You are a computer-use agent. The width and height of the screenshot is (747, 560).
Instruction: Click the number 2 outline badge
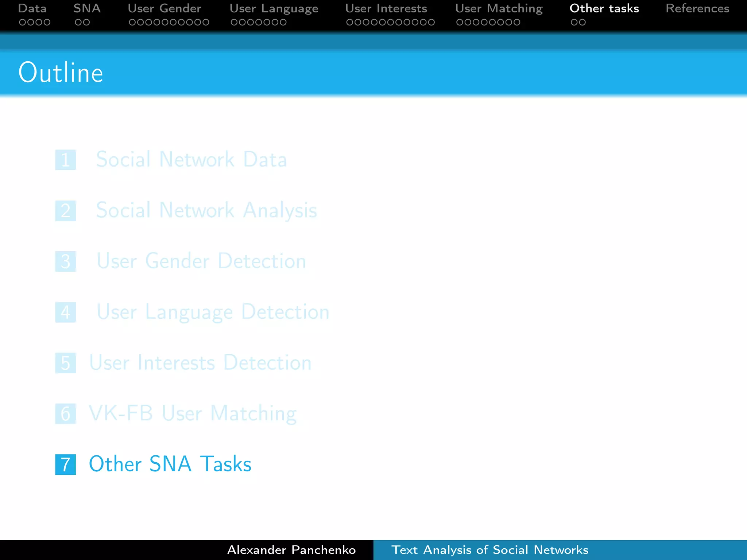(x=66, y=211)
